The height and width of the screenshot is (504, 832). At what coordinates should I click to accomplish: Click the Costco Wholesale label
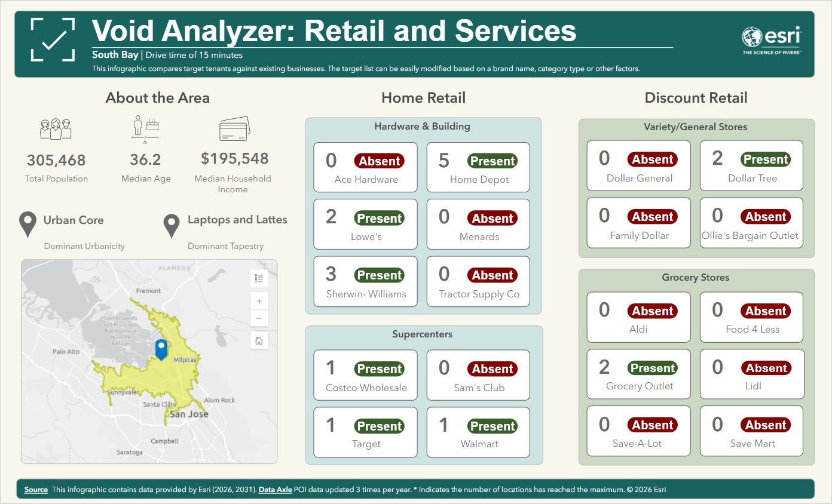tap(366, 388)
